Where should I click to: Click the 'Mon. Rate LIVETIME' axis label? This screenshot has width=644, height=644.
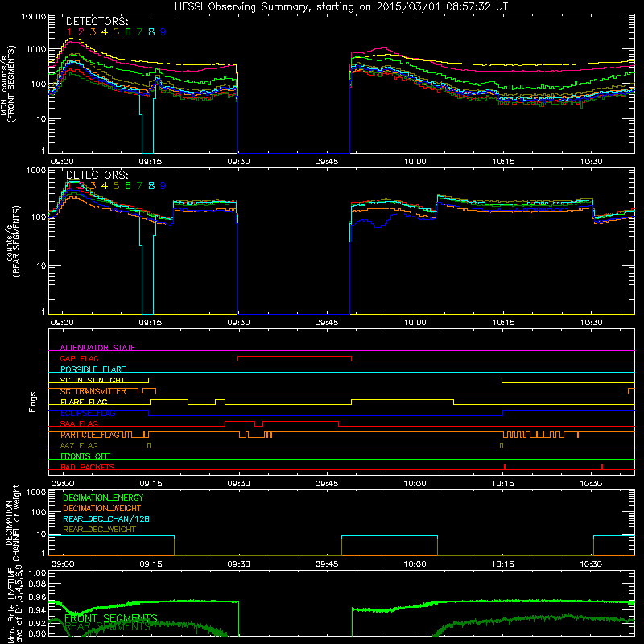pos(12,605)
